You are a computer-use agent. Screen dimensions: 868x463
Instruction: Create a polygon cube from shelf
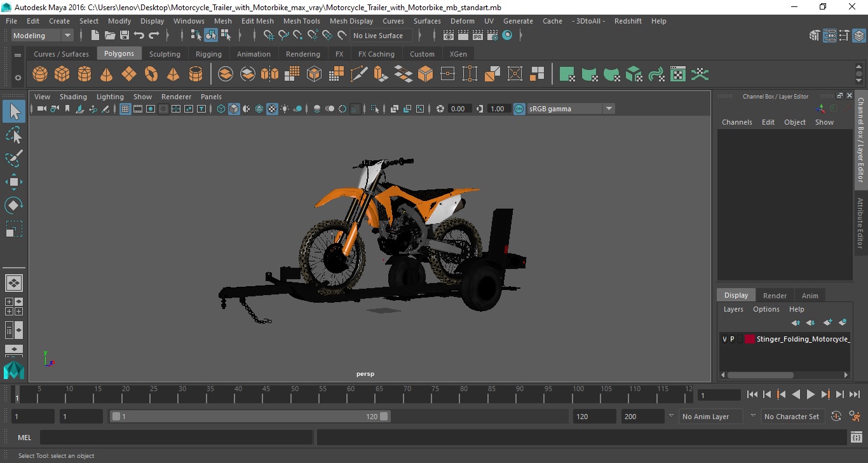(62, 74)
